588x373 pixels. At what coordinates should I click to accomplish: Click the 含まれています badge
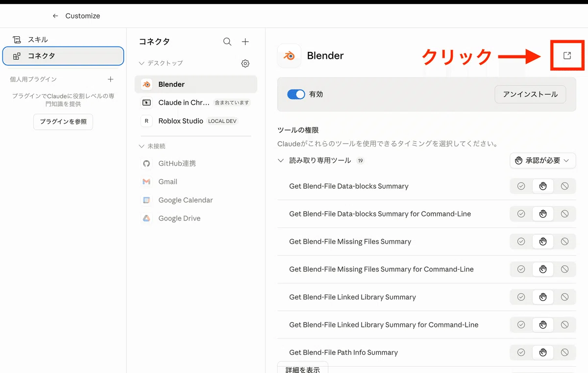coord(232,102)
